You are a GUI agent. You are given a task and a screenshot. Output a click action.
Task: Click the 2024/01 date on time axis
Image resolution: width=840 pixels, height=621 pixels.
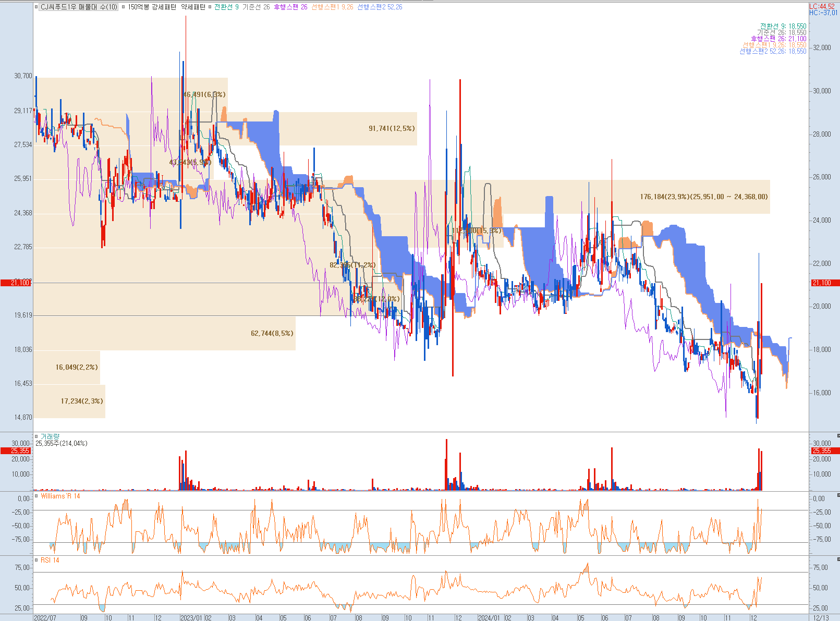click(489, 617)
